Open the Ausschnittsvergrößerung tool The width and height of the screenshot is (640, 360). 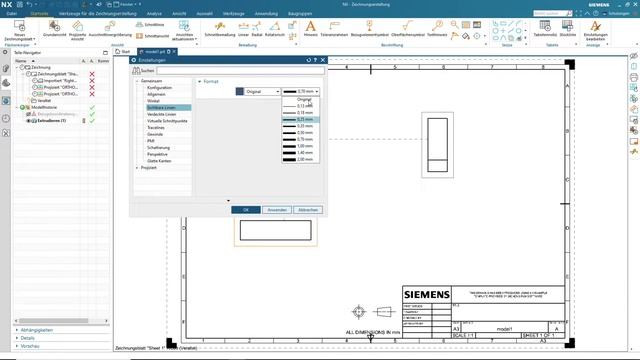pyautogui.click(x=110, y=26)
